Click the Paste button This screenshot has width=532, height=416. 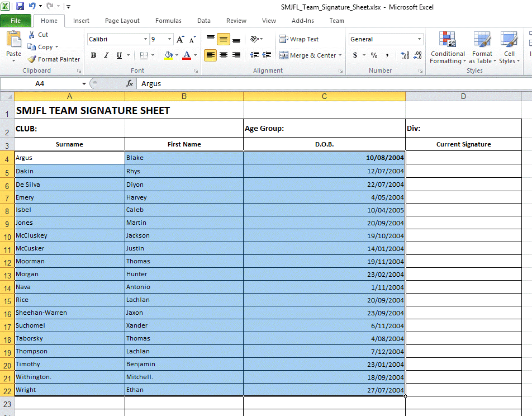coord(13,45)
